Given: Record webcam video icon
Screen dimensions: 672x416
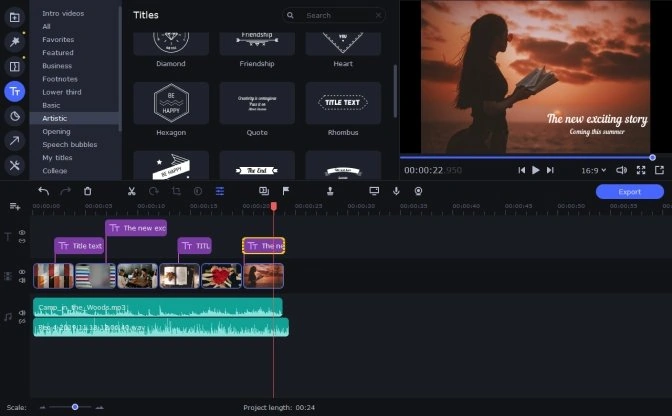Looking at the screenshot, I should click(x=418, y=191).
